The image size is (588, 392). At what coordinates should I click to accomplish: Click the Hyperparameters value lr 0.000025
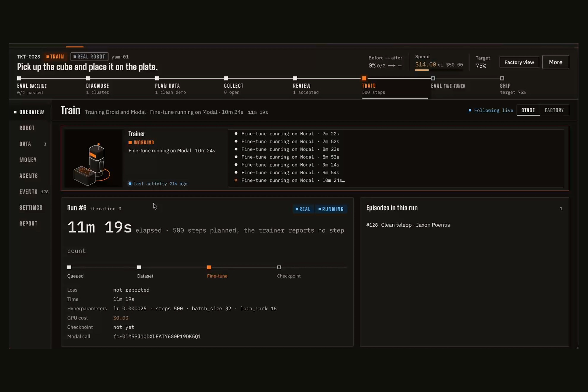pos(130,309)
